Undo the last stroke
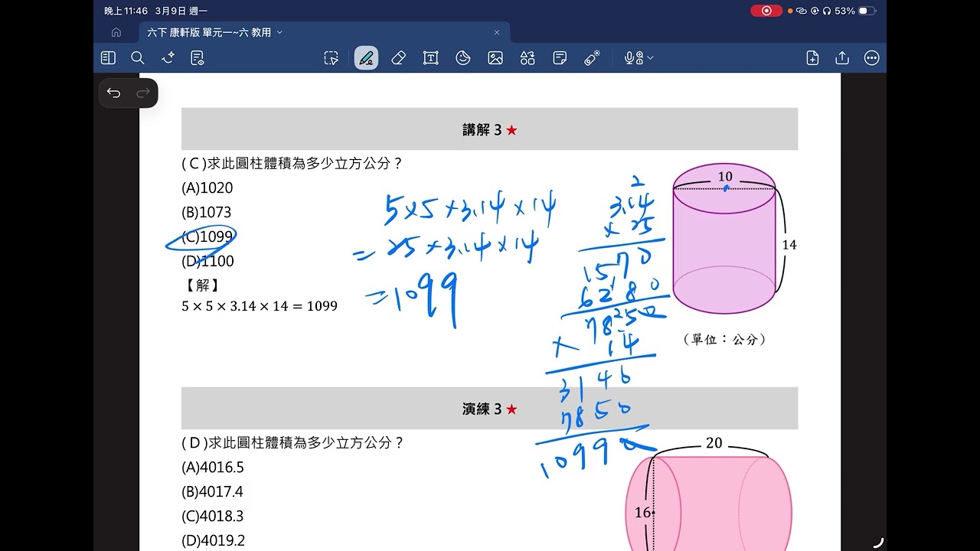980x551 pixels. (114, 93)
